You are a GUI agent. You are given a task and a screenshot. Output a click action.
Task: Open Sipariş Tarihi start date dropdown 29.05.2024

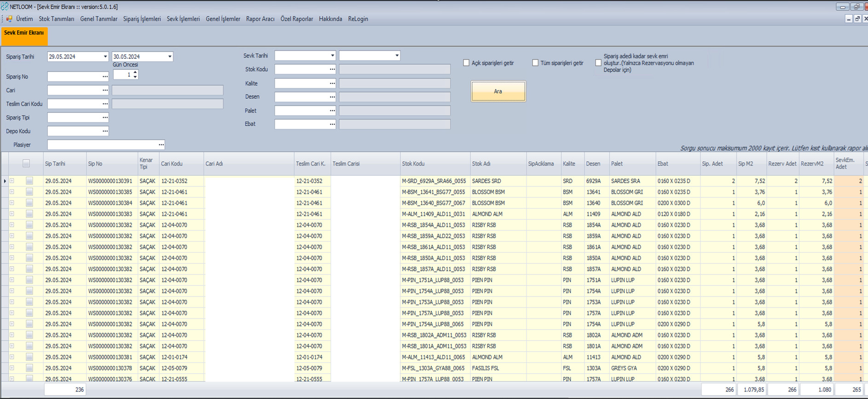click(x=105, y=57)
